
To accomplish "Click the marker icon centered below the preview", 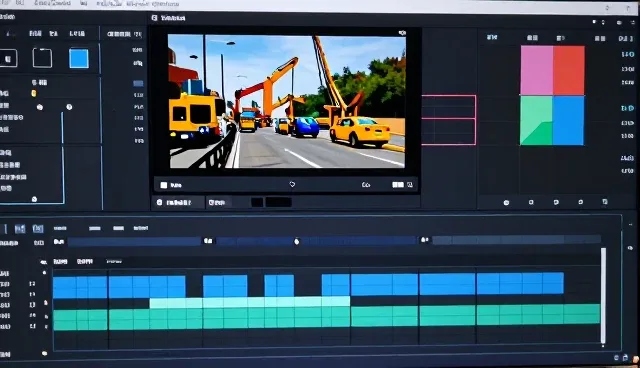I will tap(292, 184).
